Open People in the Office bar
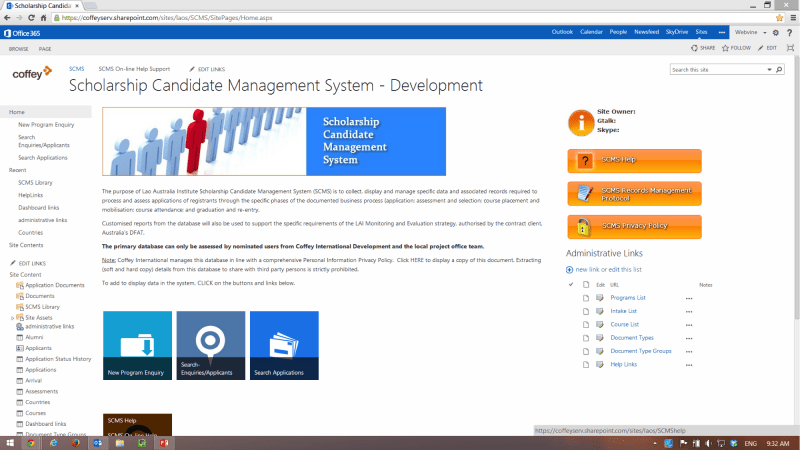Viewport: 800px width, 450px height. [618, 32]
